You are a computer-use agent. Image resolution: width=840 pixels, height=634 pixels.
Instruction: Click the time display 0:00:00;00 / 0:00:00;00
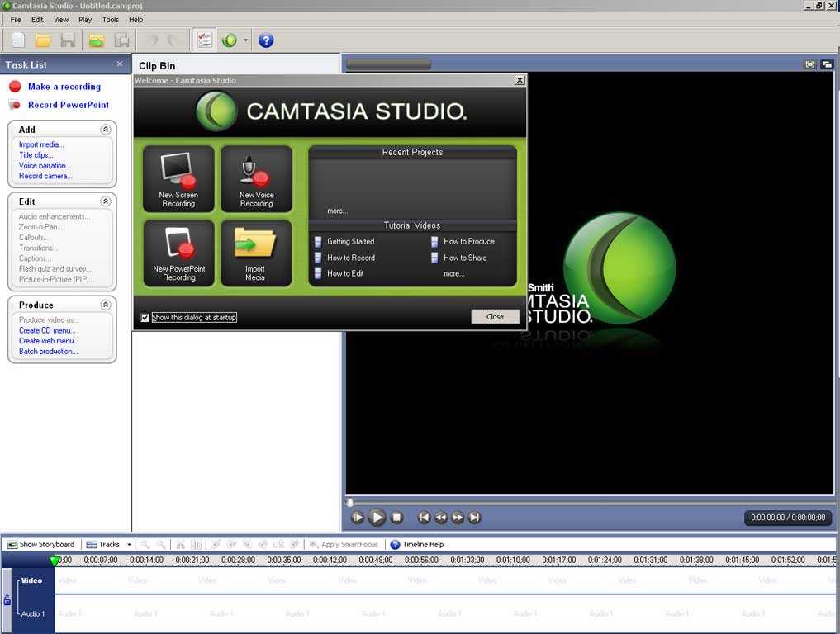[787, 518]
